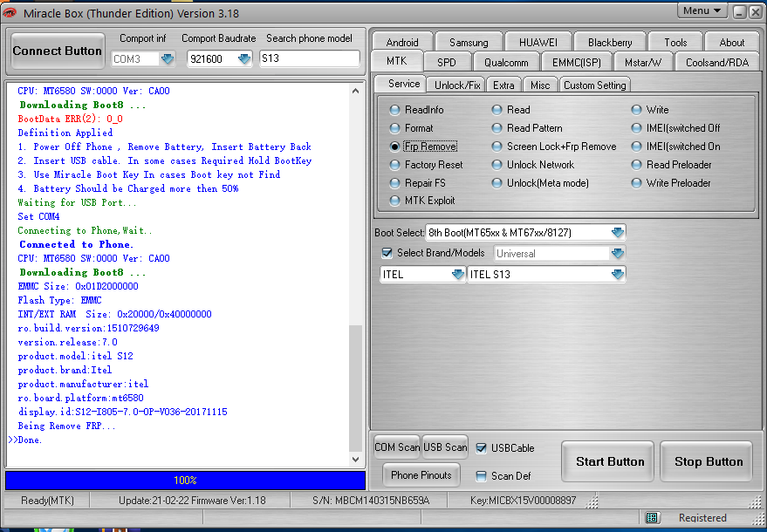Click the "Registered" status bar text
This screenshot has height=532, width=767.
702,518
